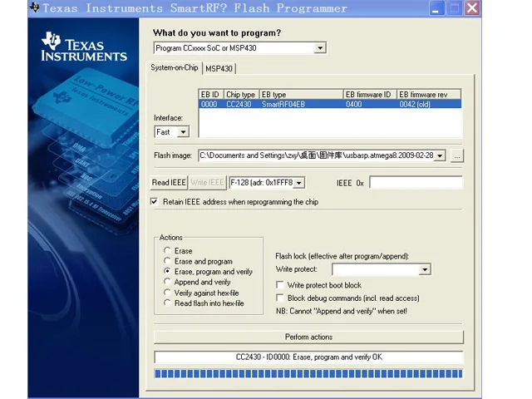Click the 0042 (old) firmware rev cell
Screen dimensions: 532x399
coord(415,104)
